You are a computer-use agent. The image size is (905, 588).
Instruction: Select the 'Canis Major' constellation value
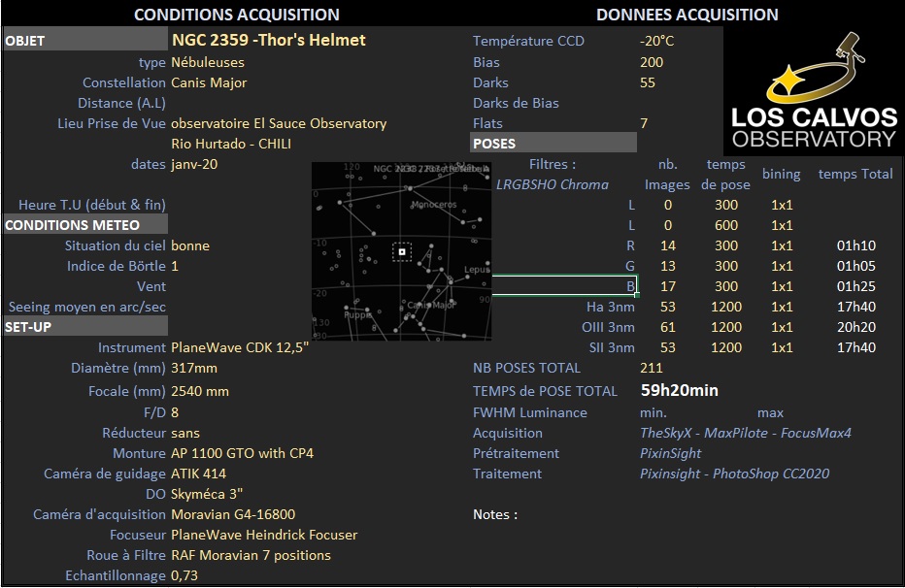tap(209, 83)
